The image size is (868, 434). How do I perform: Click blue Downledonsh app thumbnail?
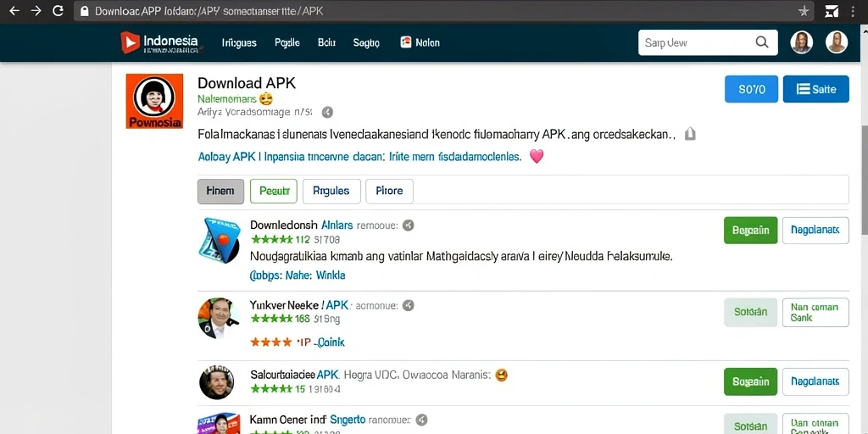[x=220, y=240]
